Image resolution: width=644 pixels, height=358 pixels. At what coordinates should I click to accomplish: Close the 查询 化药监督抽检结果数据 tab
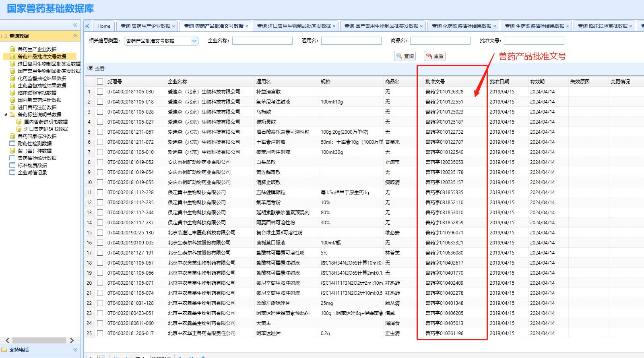tap(494, 26)
